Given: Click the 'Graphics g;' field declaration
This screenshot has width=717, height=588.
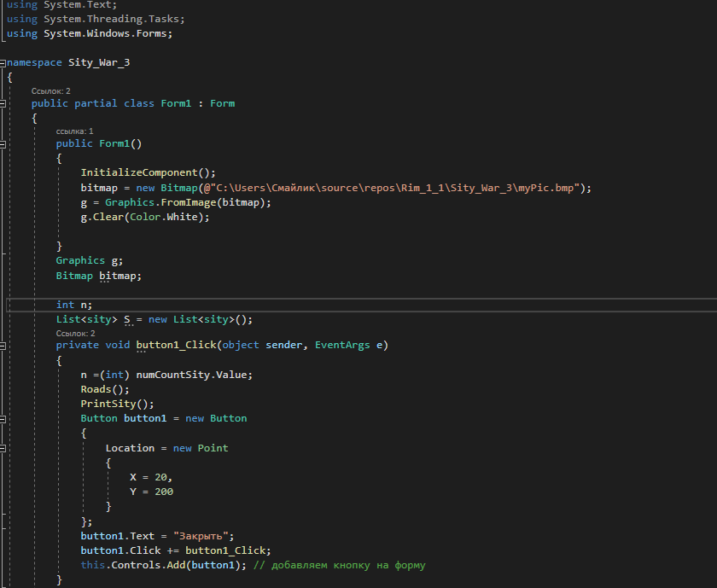Looking at the screenshot, I should click(89, 260).
